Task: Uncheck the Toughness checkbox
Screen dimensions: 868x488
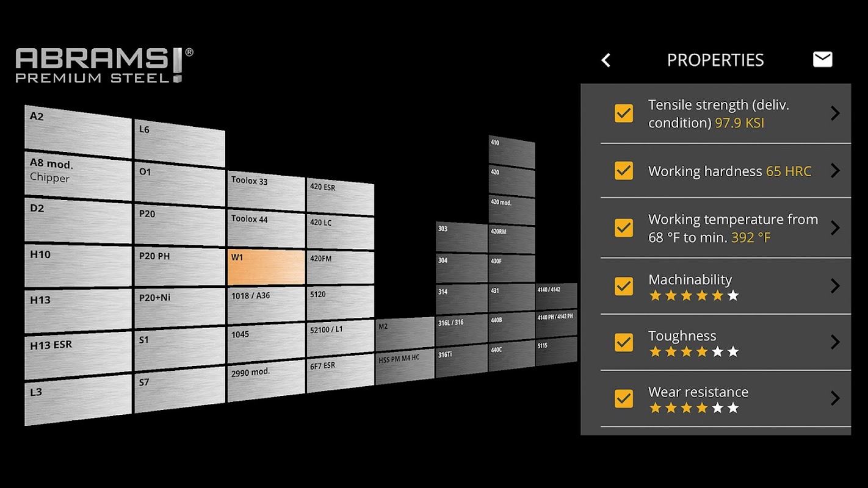Action: point(623,342)
